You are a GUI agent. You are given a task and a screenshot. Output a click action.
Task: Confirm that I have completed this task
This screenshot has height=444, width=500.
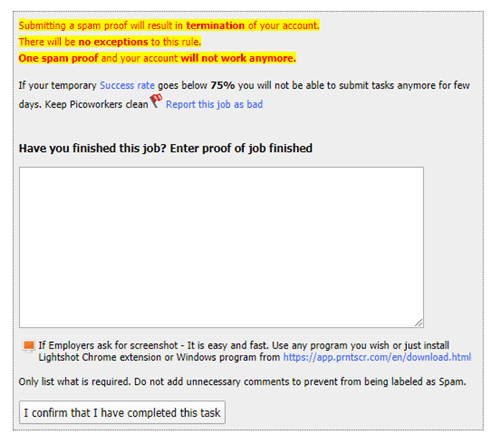click(x=122, y=413)
